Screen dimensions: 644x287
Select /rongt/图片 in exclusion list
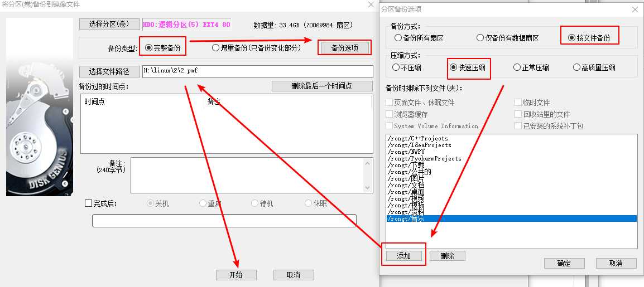coord(511,178)
